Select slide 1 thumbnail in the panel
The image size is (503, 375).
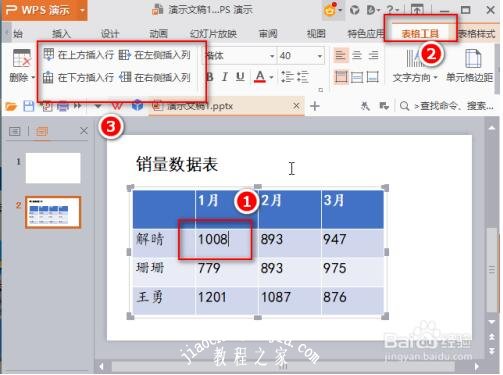53,168
